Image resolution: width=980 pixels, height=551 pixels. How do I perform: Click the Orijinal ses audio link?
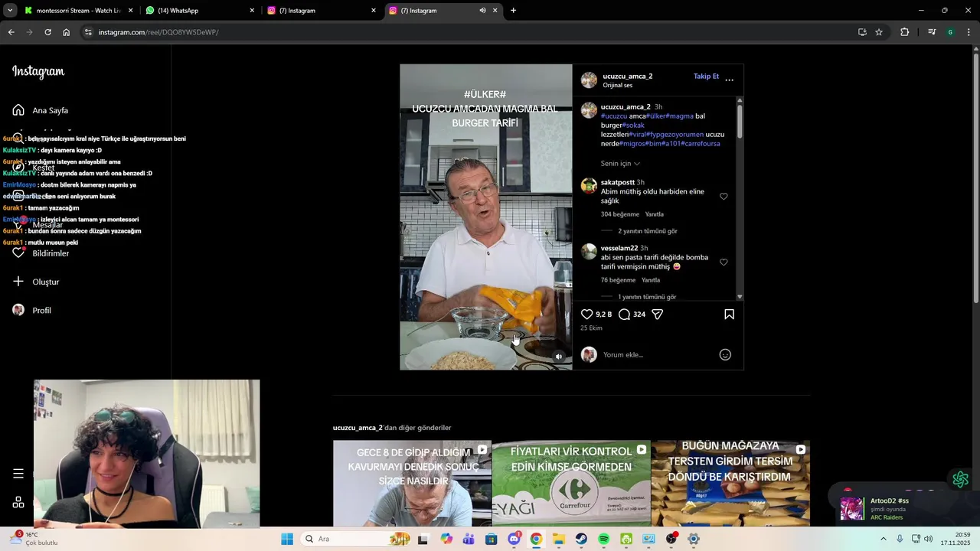[x=617, y=86]
